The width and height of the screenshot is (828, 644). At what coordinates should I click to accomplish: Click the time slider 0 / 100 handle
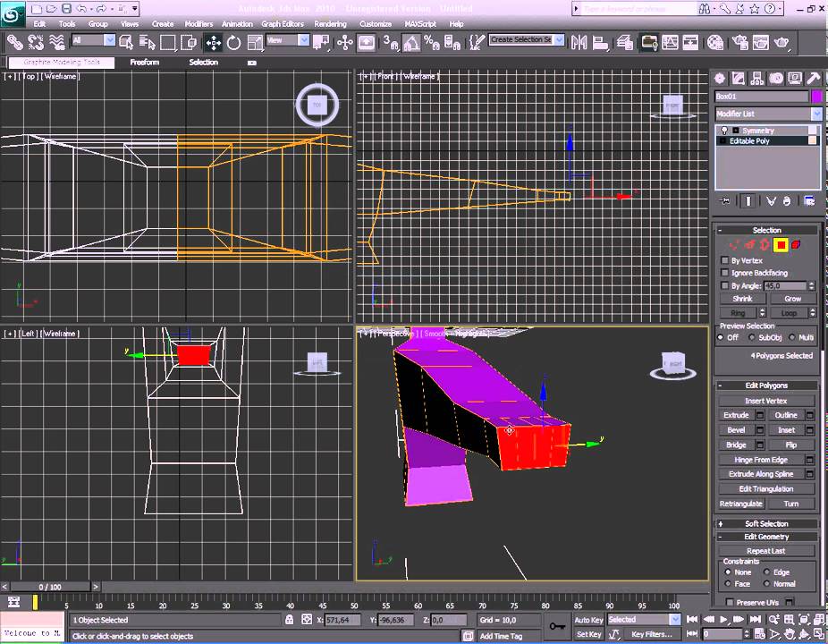[50, 587]
